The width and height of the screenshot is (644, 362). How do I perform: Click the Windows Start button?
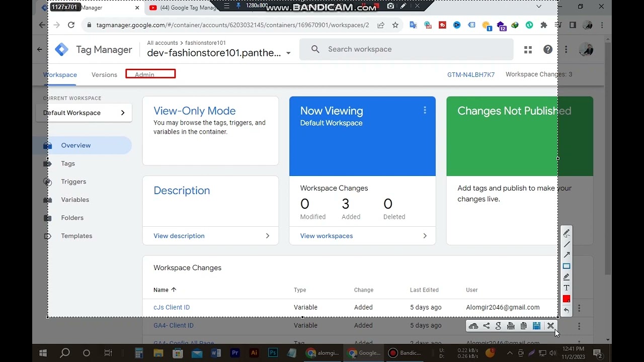pyautogui.click(x=43, y=353)
